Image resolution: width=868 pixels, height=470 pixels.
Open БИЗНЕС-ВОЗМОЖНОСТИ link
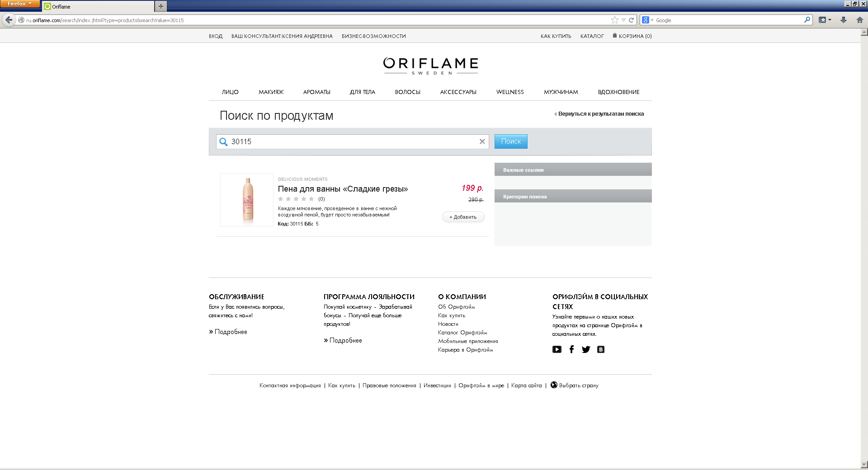[374, 36]
